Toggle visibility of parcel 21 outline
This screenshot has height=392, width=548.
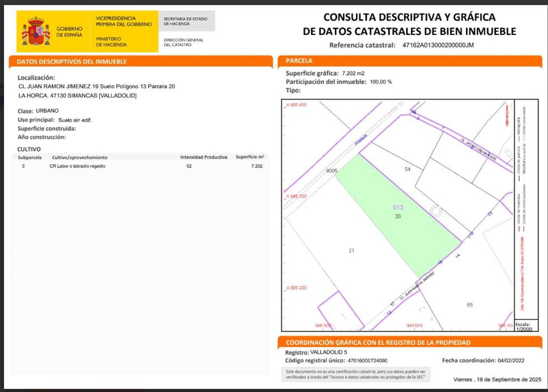click(351, 251)
